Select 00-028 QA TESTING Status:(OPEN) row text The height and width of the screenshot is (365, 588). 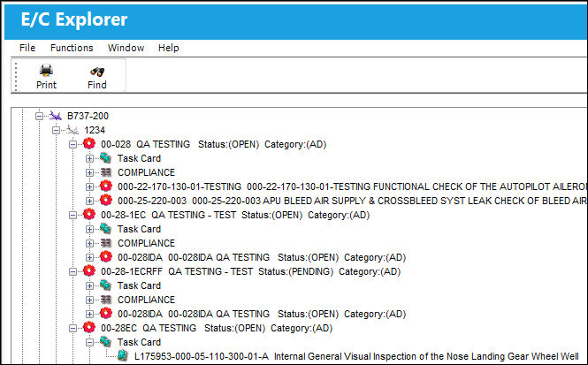213,144
